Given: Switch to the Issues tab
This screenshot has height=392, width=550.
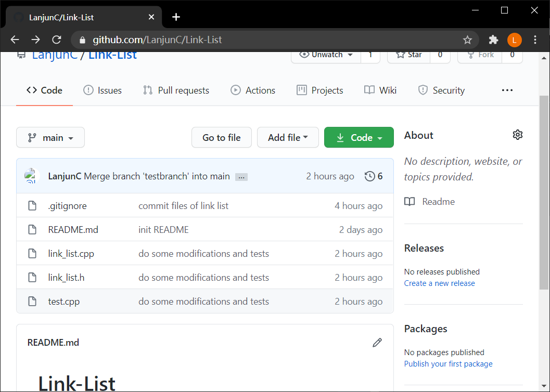Looking at the screenshot, I should (103, 90).
